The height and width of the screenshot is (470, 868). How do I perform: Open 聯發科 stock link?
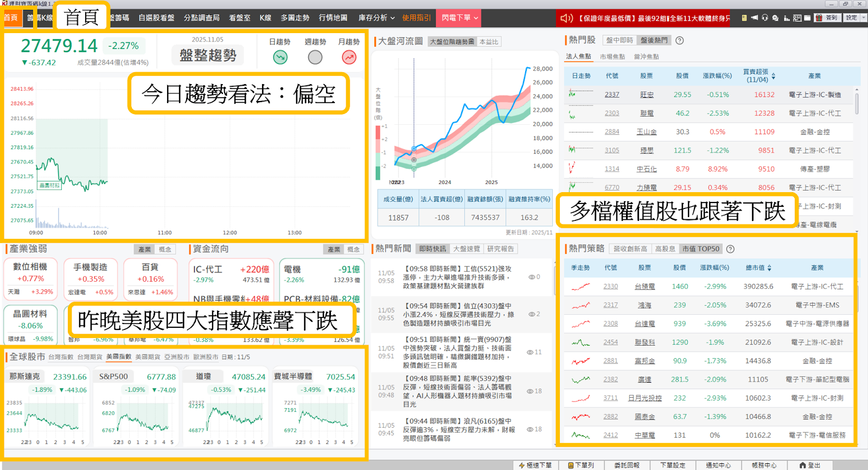point(645,342)
